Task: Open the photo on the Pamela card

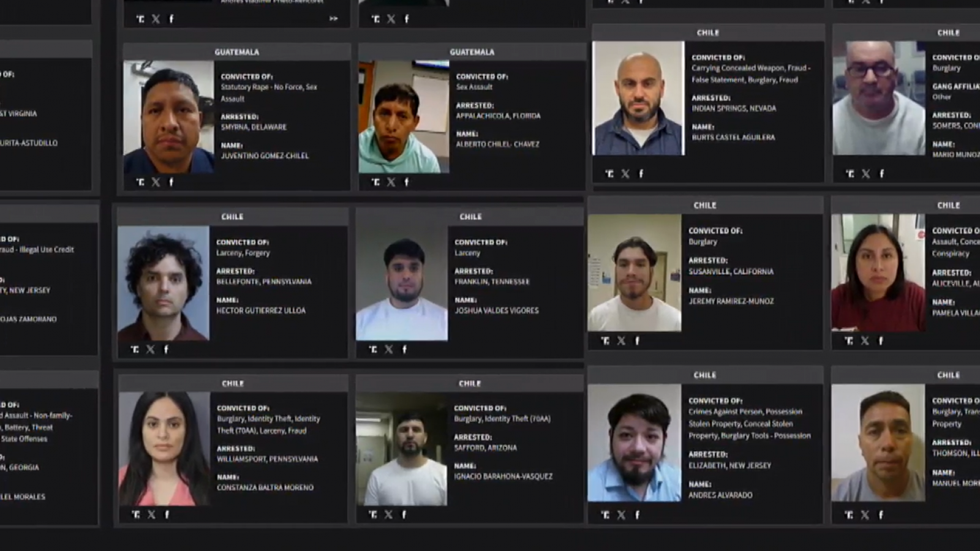Action: pyautogui.click(x=878, y=273)
